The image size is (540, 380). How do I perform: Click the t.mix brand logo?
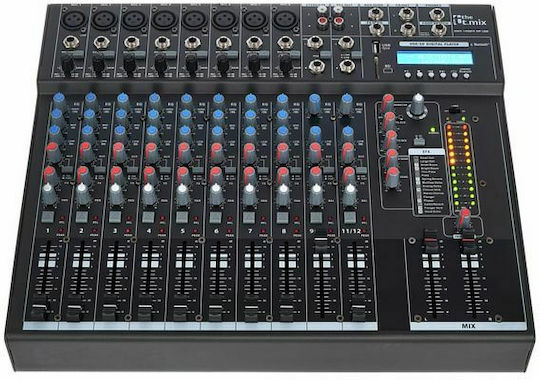pos(469,21)
